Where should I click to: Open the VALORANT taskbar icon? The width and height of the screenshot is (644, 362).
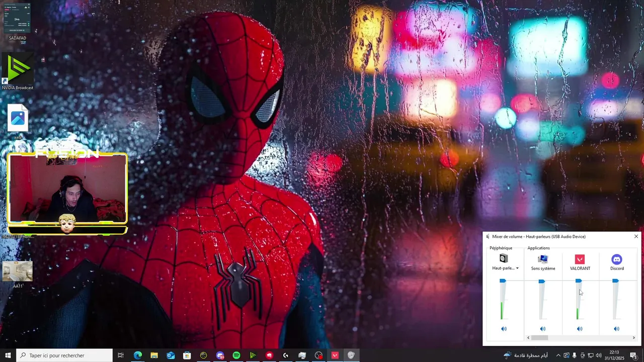pyautogui.click(x=335, y=355)
